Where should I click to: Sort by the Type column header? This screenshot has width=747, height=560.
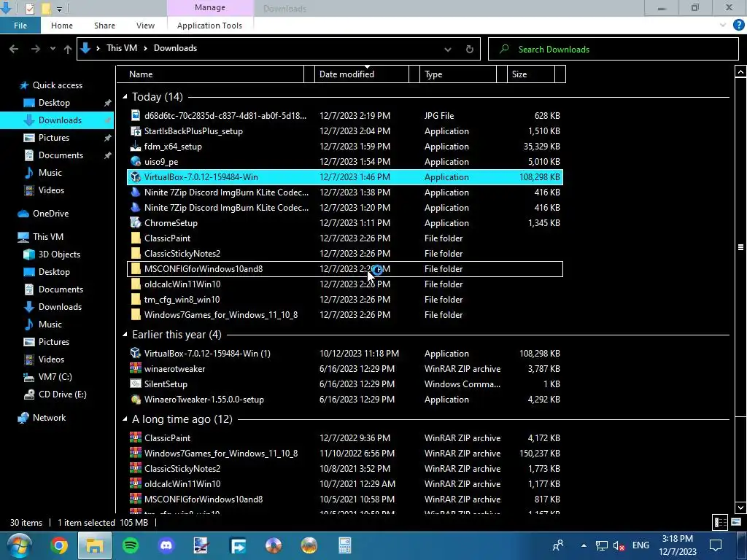[458, 74]
